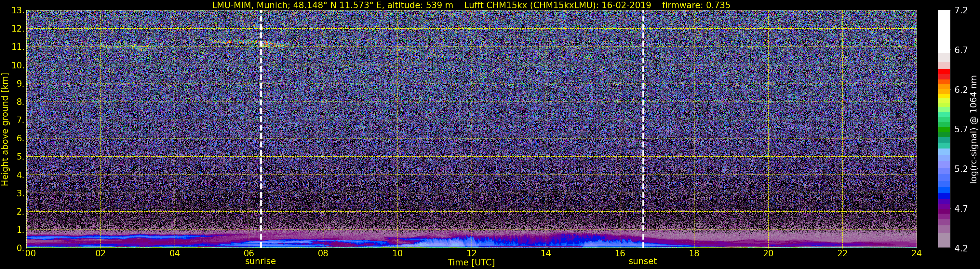Click the 'Height above ground [km]' axis label
Viewport: 980px width, 269px height.
tap(5, 129)
